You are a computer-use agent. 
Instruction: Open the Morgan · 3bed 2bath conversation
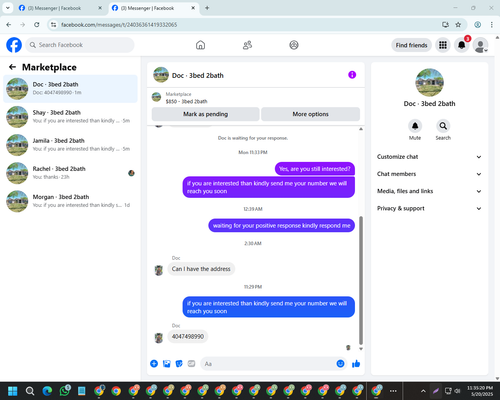click(x=70, y=201)
